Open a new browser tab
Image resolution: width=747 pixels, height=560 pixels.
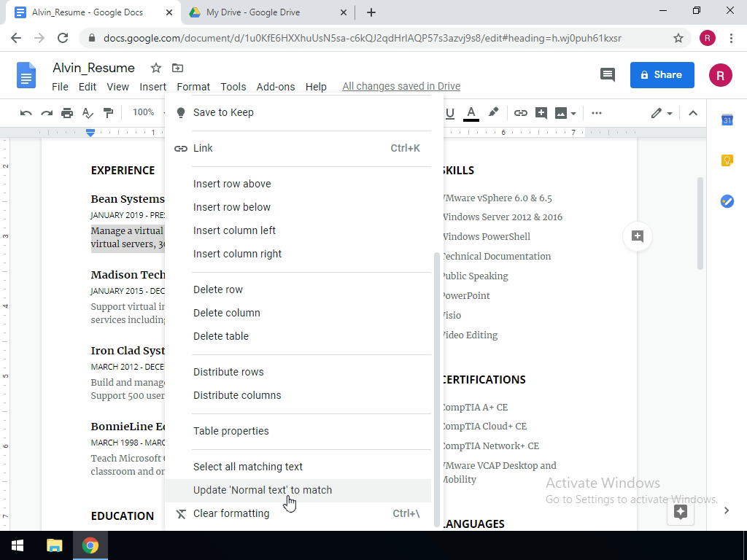371,13
